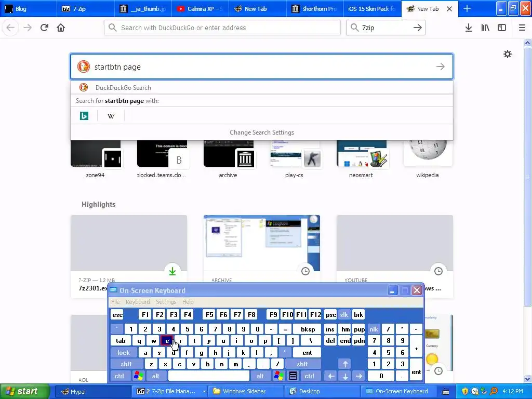The width and height of the screenshot is (532, 399).
Task: Switch to the Blog tab
Action: [29, 9]
